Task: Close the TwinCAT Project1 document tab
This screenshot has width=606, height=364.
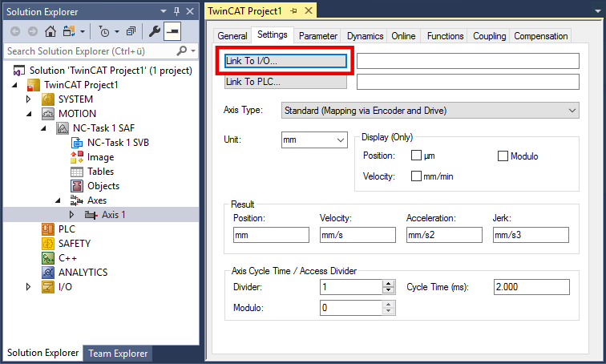Action: pos(309,10)
